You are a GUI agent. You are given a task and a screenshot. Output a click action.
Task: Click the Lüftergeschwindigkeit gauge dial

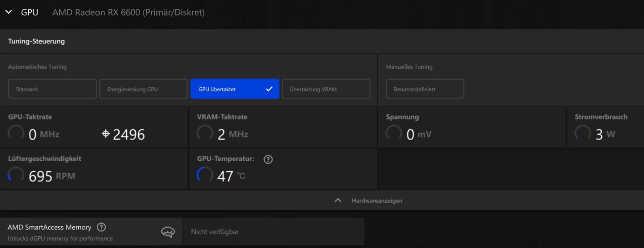click(16, 175)
